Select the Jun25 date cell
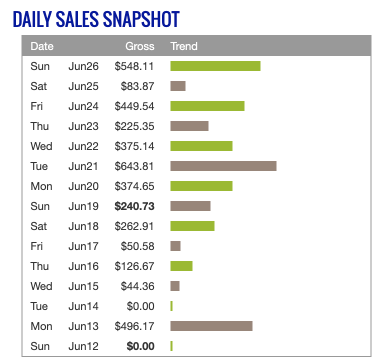382x363 pixels. pos(83,86)
